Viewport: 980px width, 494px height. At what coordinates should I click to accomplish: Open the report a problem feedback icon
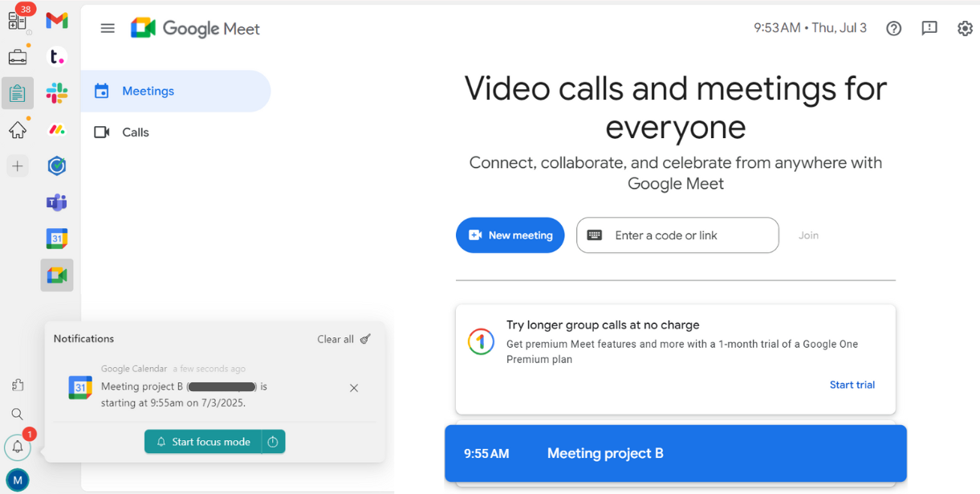[929, 28]
